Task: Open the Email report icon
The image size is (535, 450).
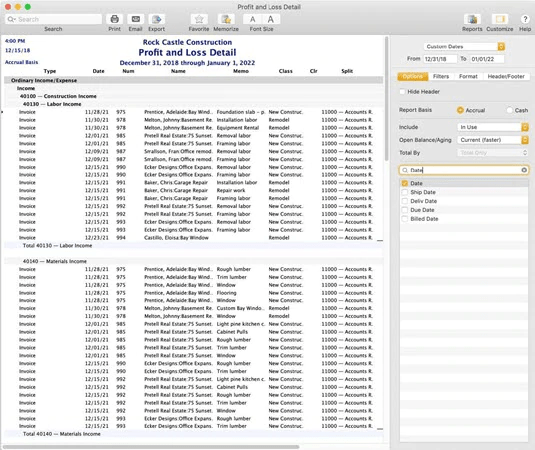Action: 135,19
